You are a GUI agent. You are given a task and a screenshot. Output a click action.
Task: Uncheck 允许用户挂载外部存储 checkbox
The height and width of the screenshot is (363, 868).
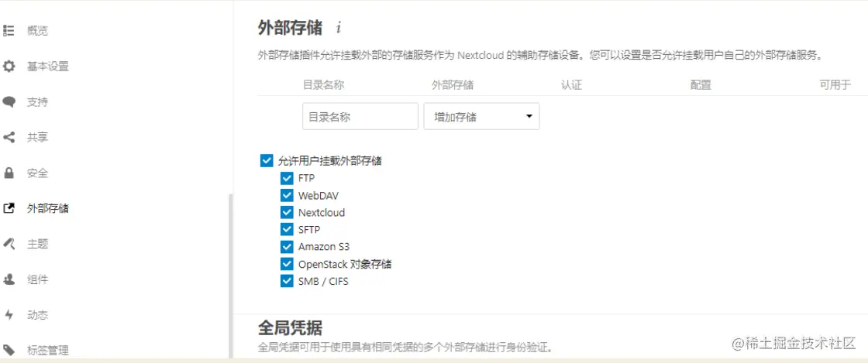tap(267, 161)
